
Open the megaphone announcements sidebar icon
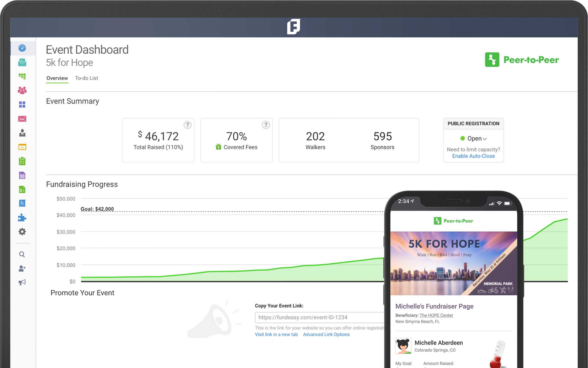[x=22, y=282]
